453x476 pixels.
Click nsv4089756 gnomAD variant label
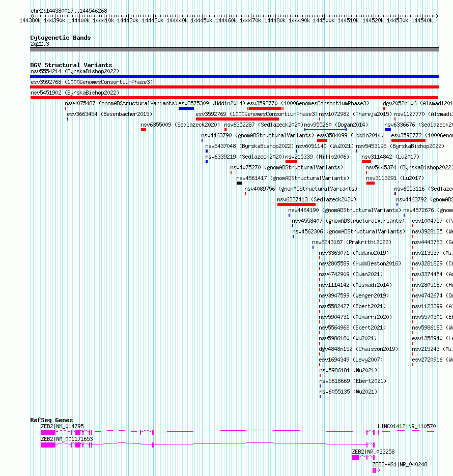tap(301, 189)
